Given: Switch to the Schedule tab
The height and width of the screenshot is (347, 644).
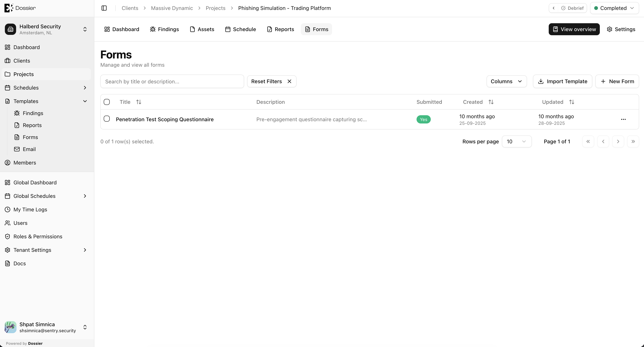Looking at the screenshot, I should pos(241,29).
